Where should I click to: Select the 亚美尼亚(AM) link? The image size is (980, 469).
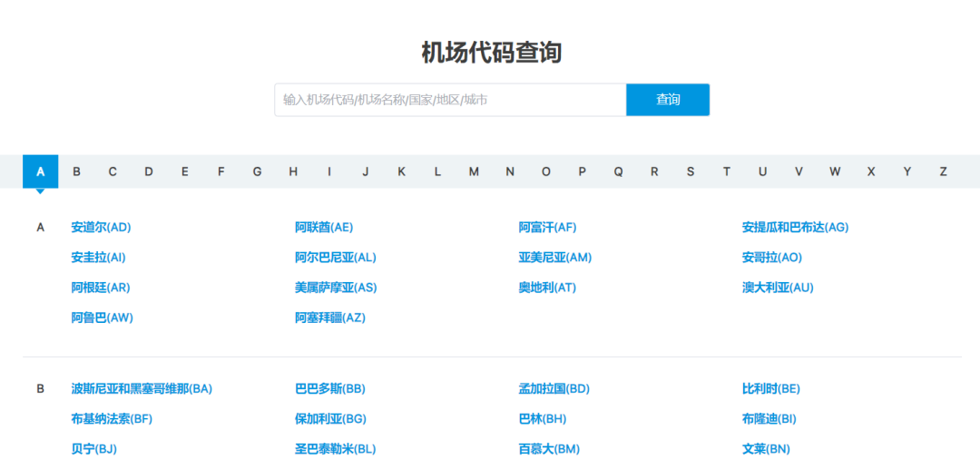555,258
